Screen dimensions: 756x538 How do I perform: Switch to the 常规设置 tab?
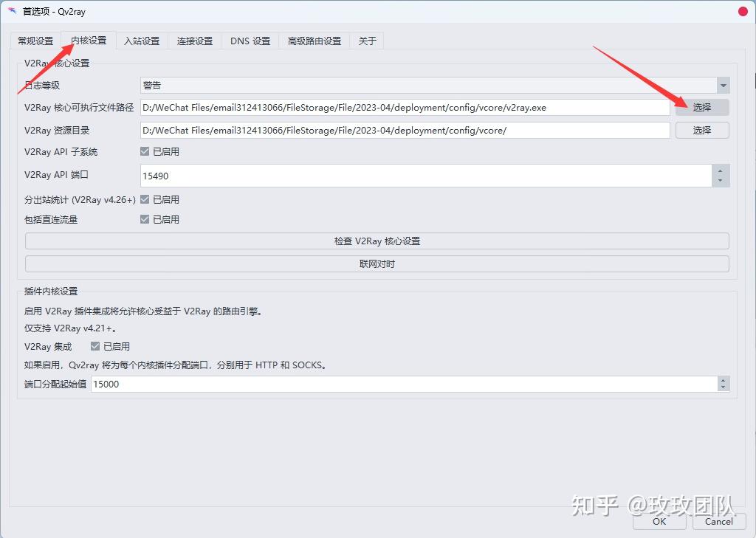[35, 41]
